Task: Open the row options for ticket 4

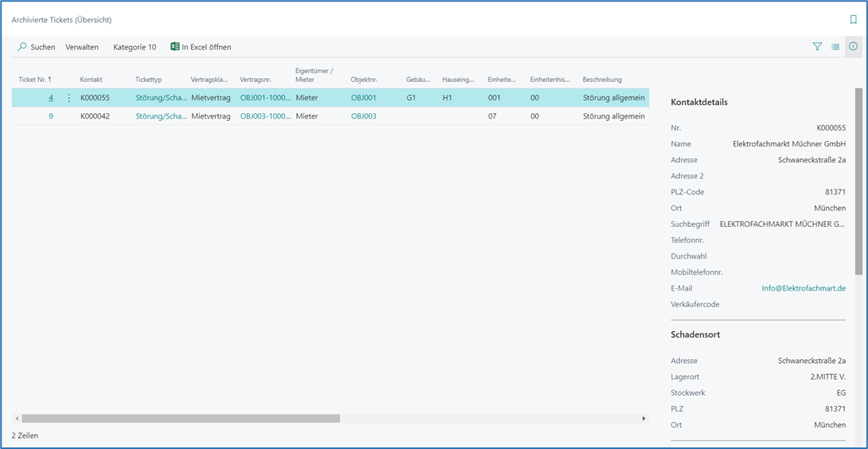Action: [68, 98]
